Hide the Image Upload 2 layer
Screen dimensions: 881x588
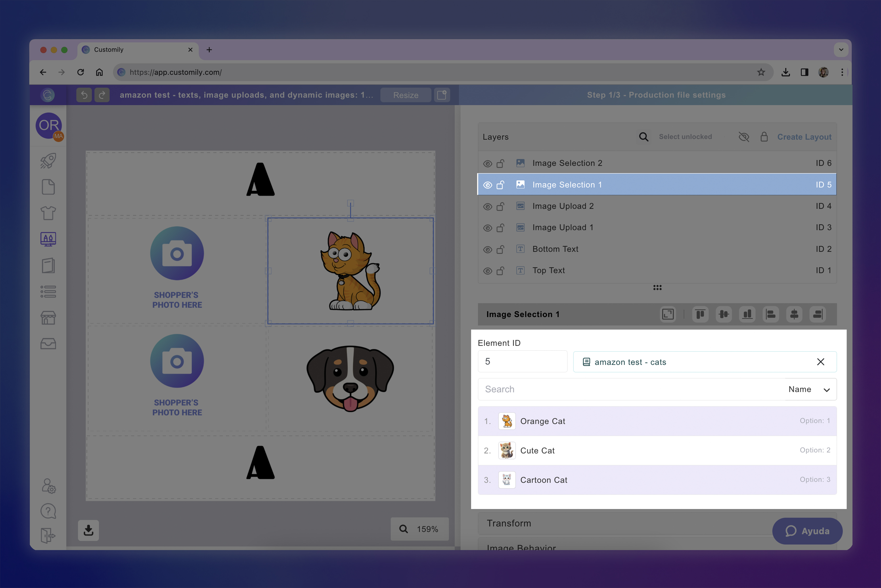[487, 207]
